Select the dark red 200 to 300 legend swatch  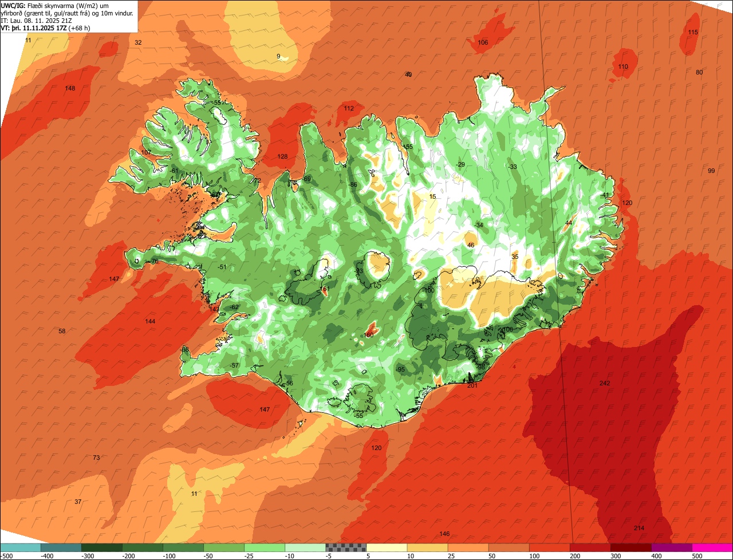[x=590, y=547]
